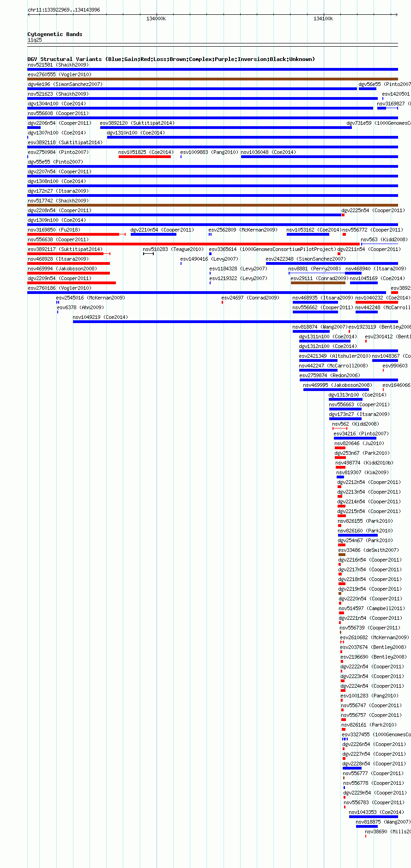Click esv2562809 (McKernan2009) label
Image resolution: width=411 pixels, height=868 pixels.
coord(243,230)
